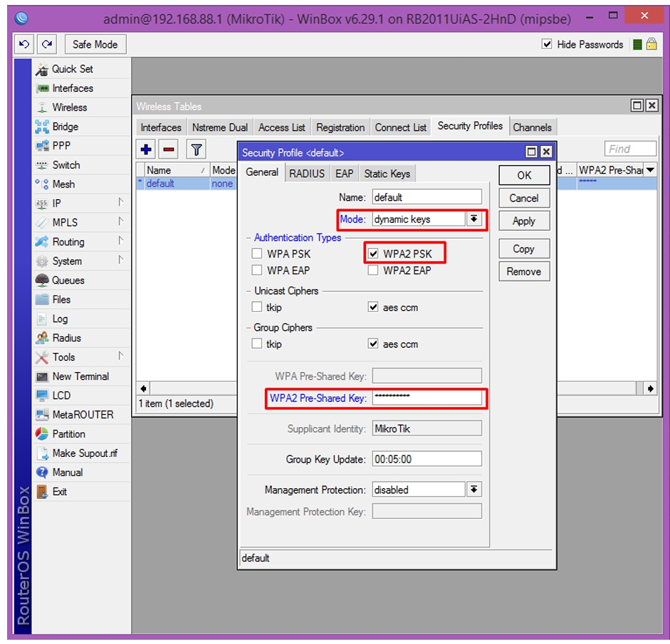Click the Safe Mode button
The height and width of the screenshot is (644, 670).
(x=95, y=44)
